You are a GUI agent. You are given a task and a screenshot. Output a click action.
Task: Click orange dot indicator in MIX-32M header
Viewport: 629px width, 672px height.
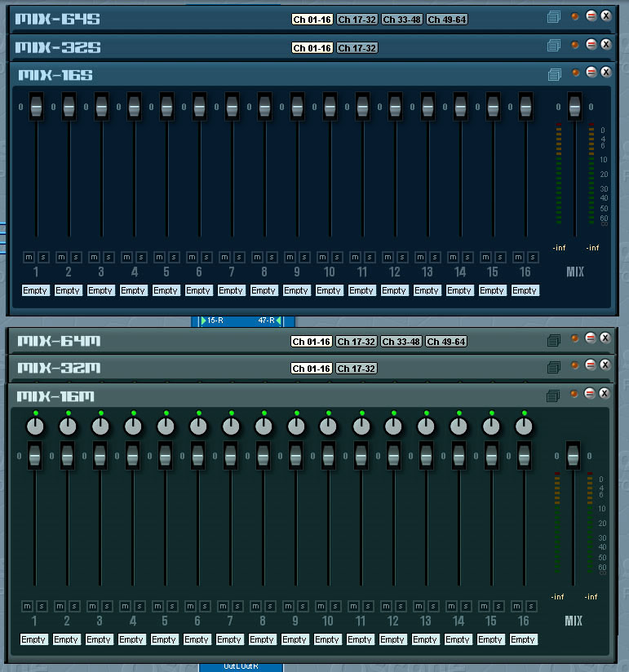574,365
